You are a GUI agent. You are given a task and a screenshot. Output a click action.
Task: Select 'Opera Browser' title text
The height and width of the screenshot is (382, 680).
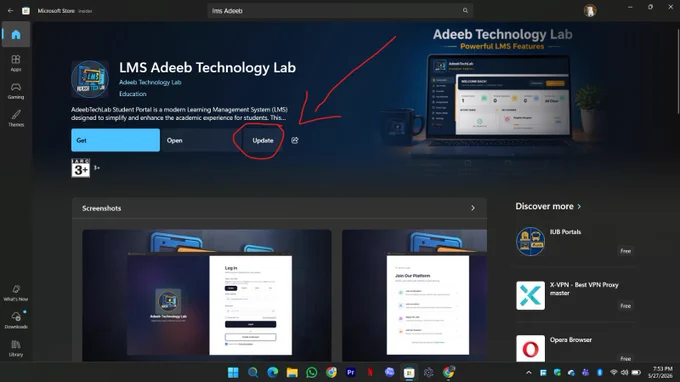pos(571,340)
